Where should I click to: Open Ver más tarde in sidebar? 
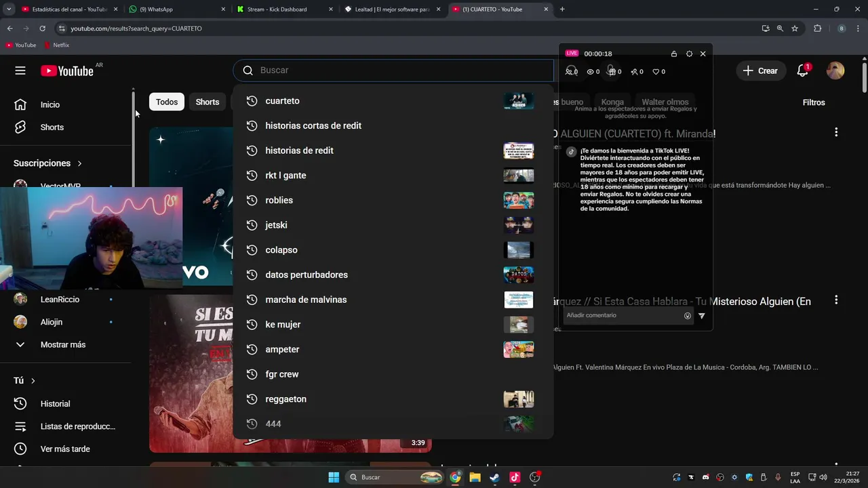(x=66, y=449)
